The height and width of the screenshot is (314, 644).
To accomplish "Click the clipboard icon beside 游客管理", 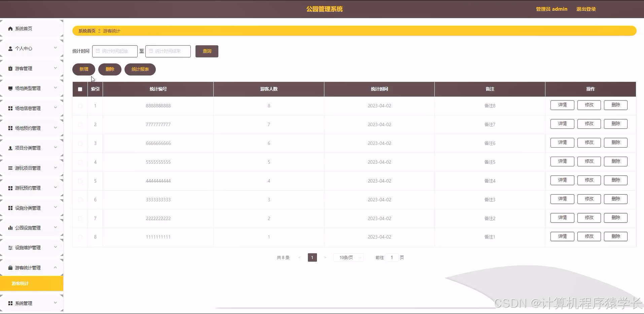I will (10, 68).
